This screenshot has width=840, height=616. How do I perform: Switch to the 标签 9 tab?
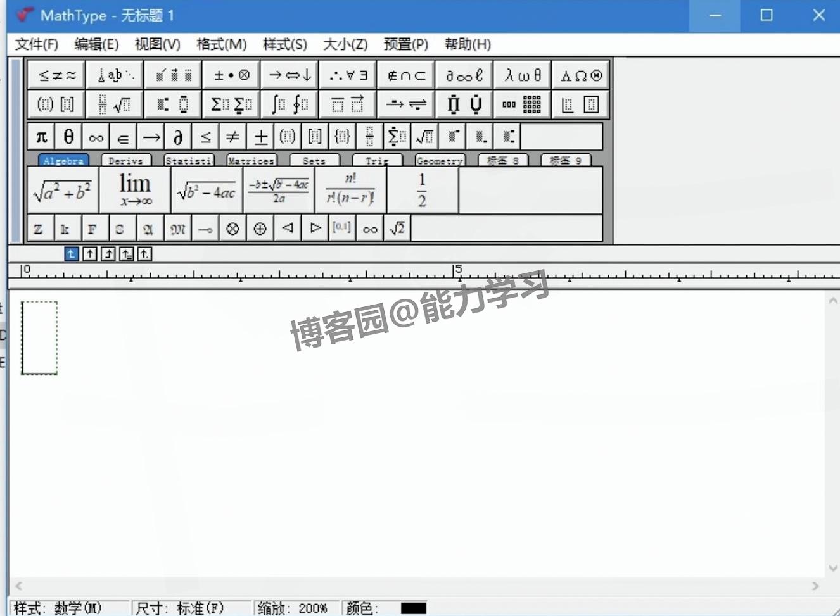pos(565,161)
